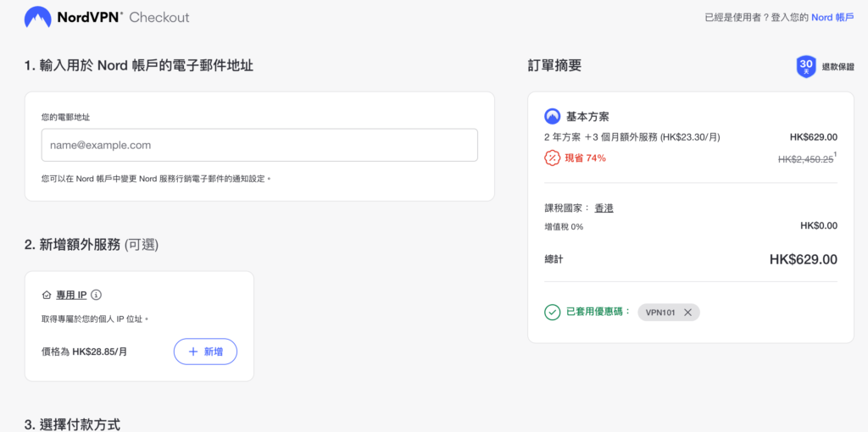The image size is (868, 432).
Task: Click the green coupon-applied checkmark icon
Action: (x=552, y=313)
